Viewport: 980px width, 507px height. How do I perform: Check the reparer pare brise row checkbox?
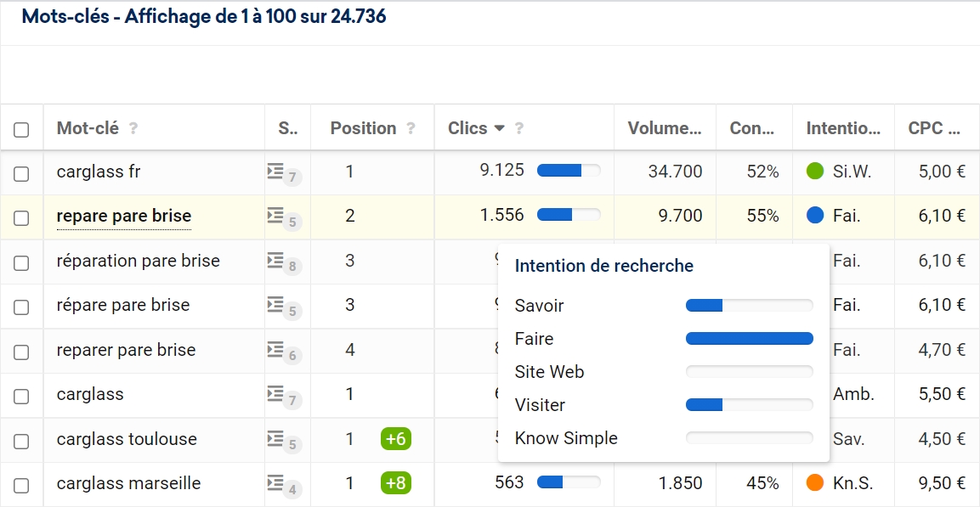pyautogui.click(x=21, y=352)
